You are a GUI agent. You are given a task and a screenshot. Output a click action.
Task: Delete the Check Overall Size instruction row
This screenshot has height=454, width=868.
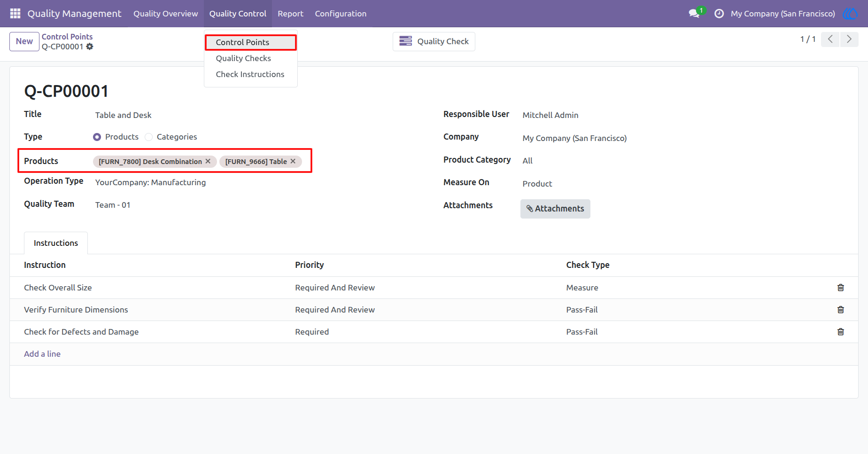pyautogui.click(x=841, y=288)
